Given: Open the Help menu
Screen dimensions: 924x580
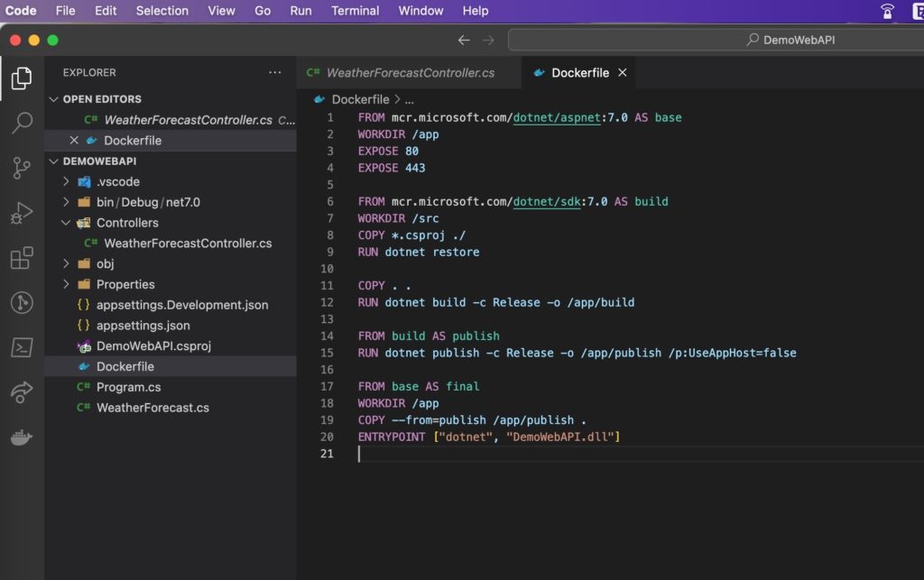Looking at the screenshot, I should point(475,11).
